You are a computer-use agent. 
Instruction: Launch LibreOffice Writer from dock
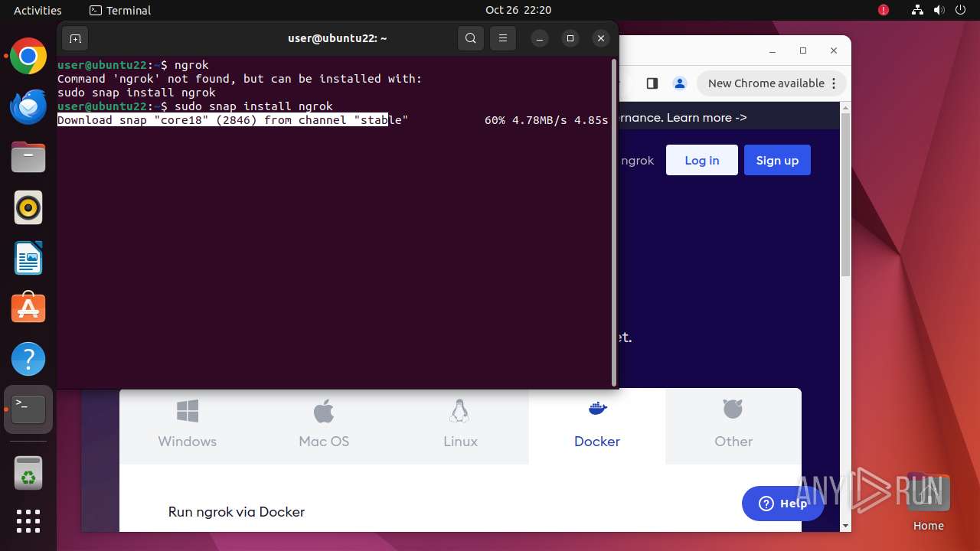[28, 258]
